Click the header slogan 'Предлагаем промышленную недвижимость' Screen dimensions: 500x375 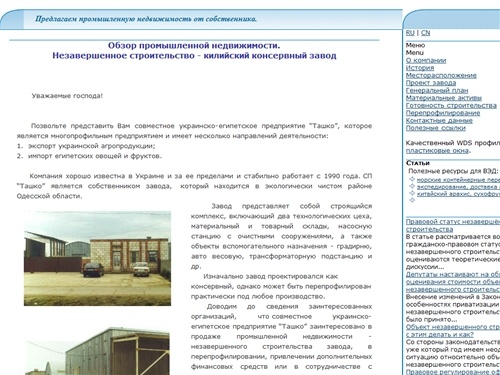pos(146,19)
